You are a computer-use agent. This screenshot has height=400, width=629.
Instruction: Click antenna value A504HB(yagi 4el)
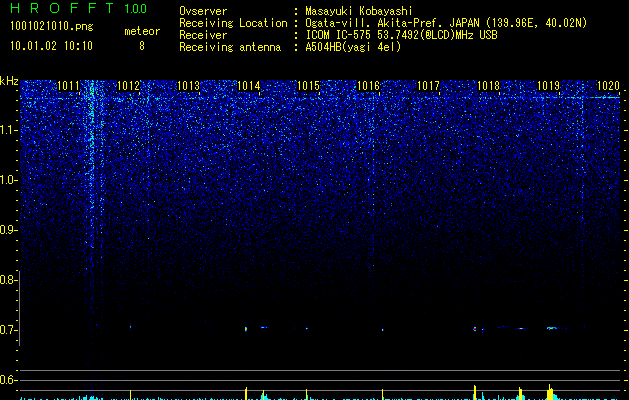pos(353,47)
